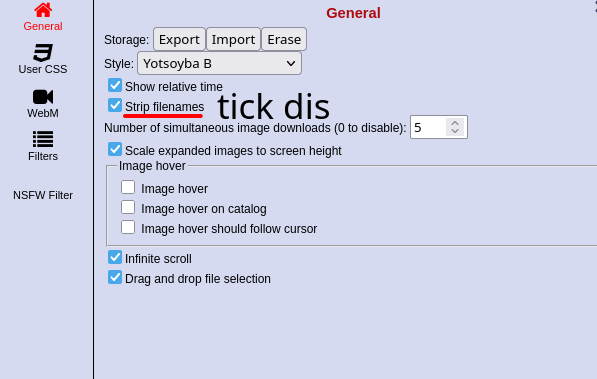Viewport: 597px width, 379px height.
Task: Turn off Infinite scroll
Action: 115,257
